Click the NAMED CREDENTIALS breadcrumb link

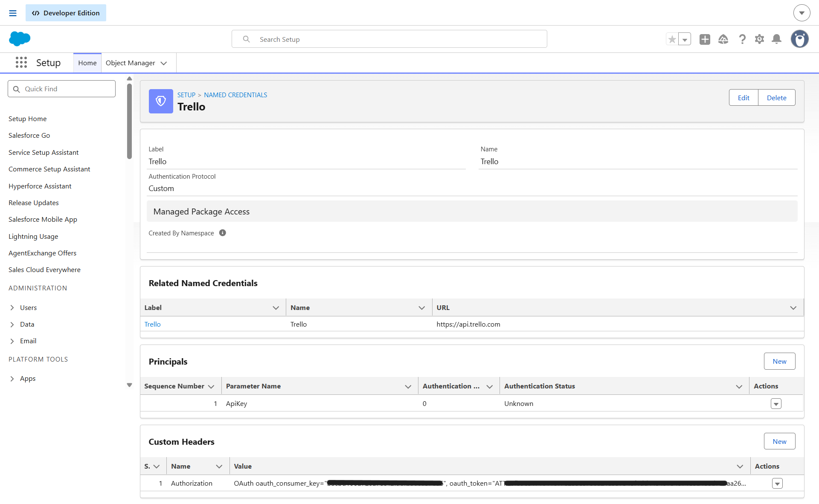coord(235,95)
